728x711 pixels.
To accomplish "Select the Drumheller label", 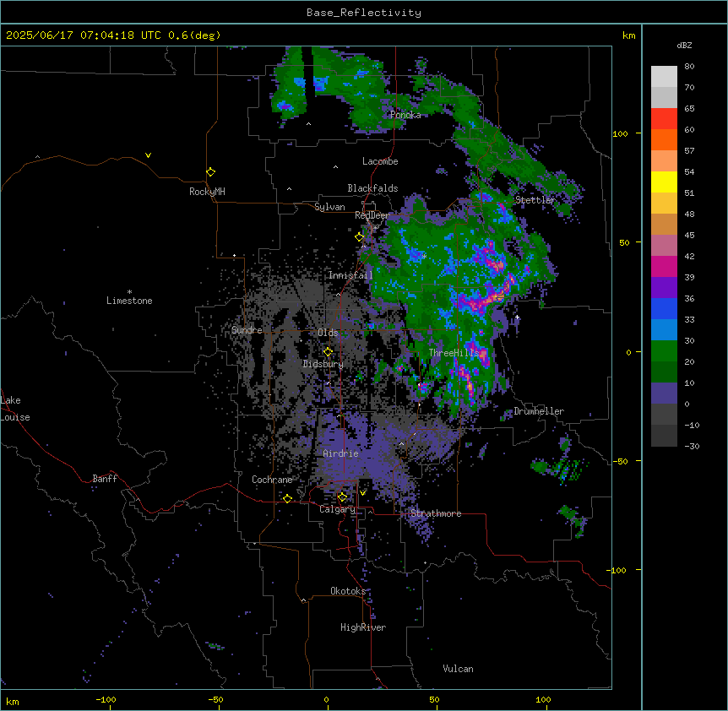I will pos(539,411).
